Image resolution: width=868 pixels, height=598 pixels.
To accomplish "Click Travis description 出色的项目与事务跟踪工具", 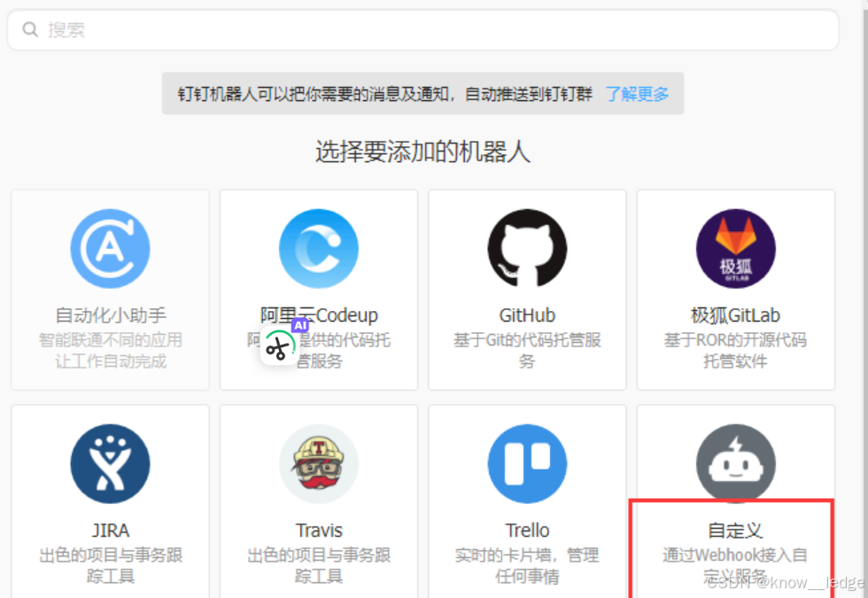I will tap(319, 565).
